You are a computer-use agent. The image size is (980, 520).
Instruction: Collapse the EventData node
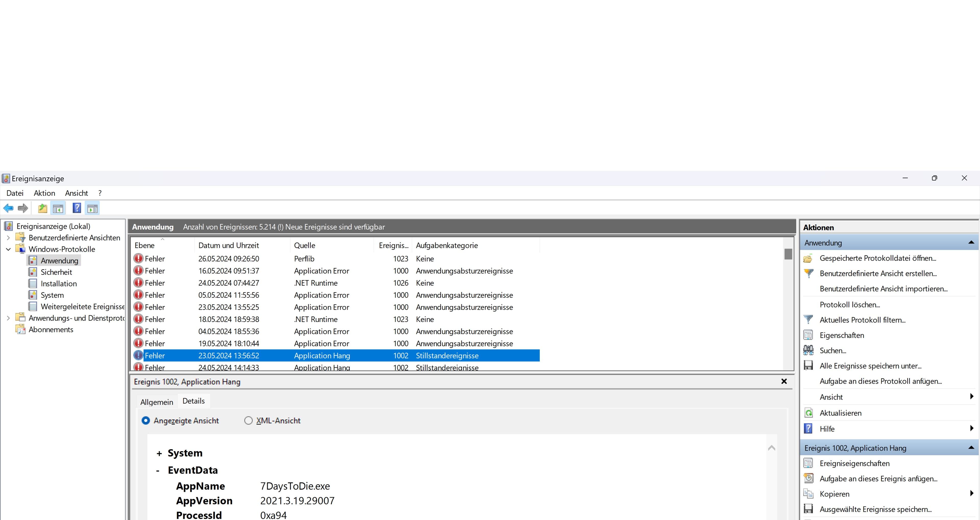pyautogui.click(x=158, y=471)
